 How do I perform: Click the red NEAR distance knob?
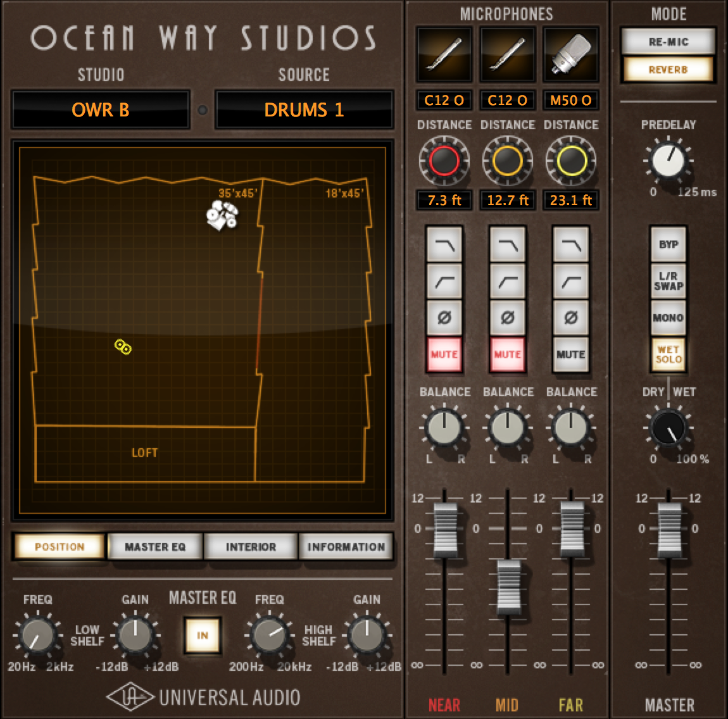444,161
